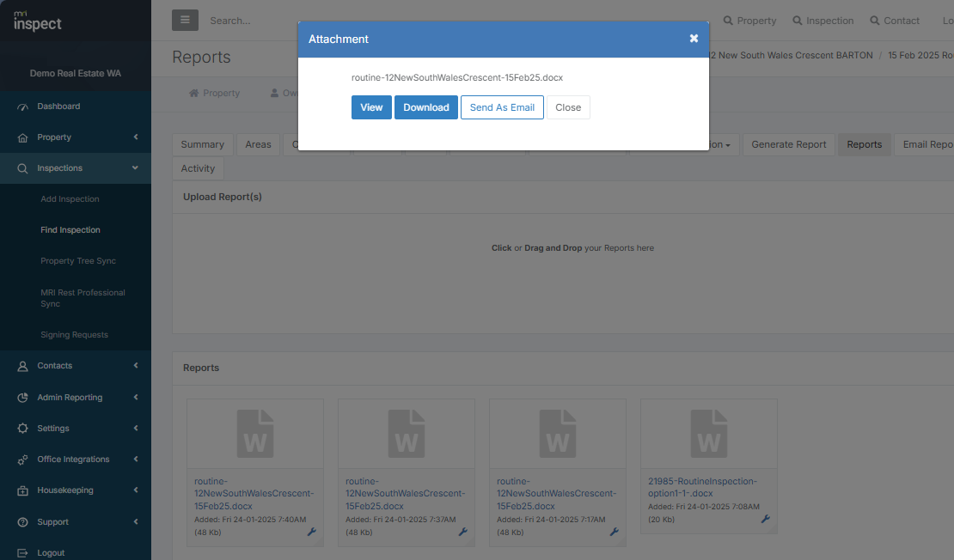Viewport: 954px width, 560px height.
Task: Click the top-bar Contact search icon
Action: click(x=874, y=20)
